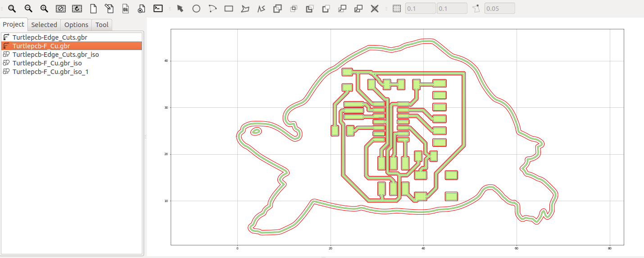
Task: Click the Polygon Union icon
Action: tap(277, 8)
